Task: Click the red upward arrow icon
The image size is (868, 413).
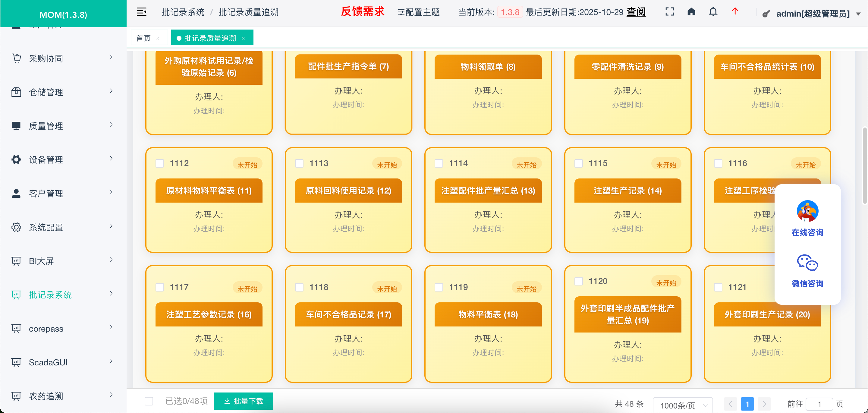Action: [735, 11]
